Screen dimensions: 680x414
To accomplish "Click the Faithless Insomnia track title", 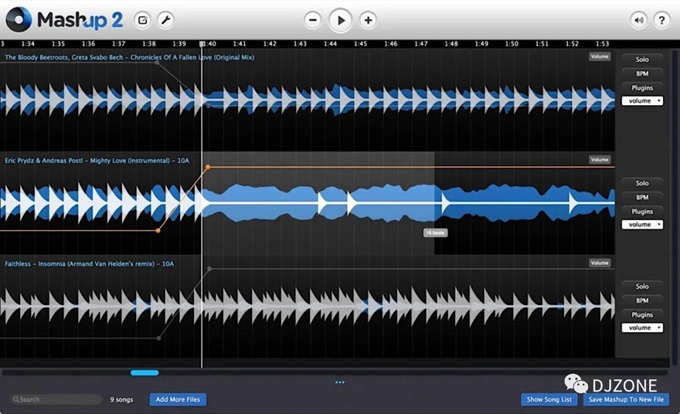I will pyautogui.click(x=89, y=264).
